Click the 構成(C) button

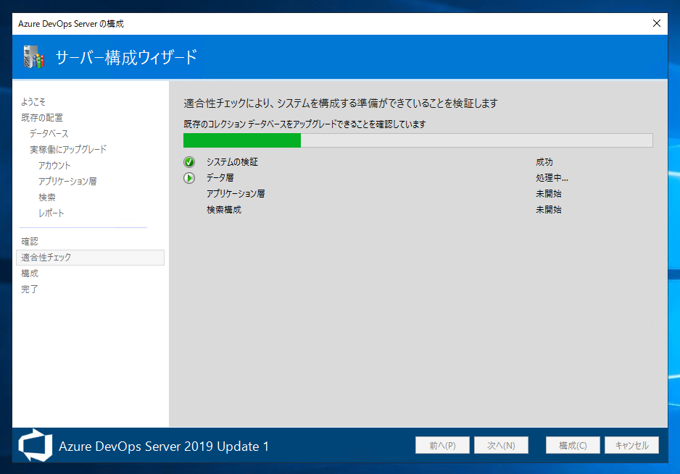pos(573,445)
